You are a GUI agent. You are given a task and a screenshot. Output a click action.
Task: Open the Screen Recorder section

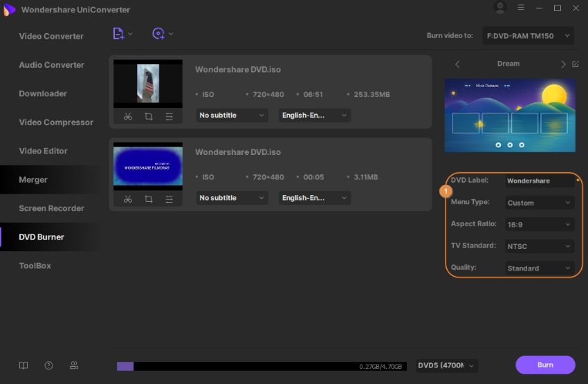(51, 208)
